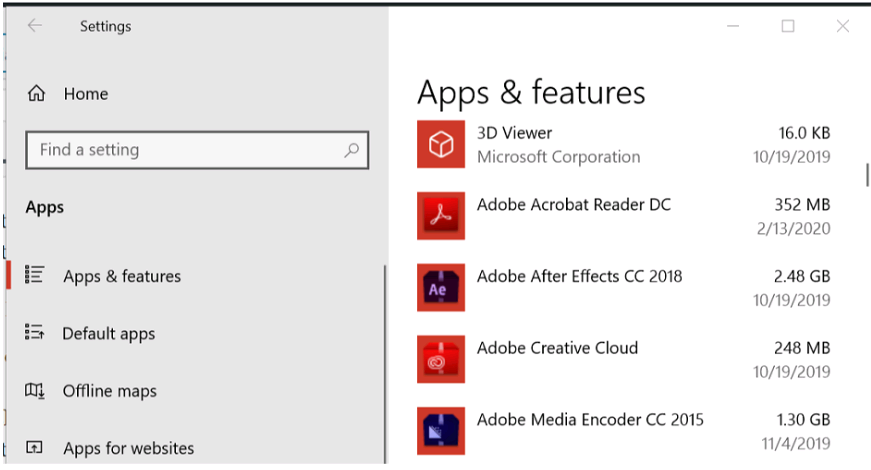
Task: Click the 3D Viewer app icon
Action: point(440,144)
